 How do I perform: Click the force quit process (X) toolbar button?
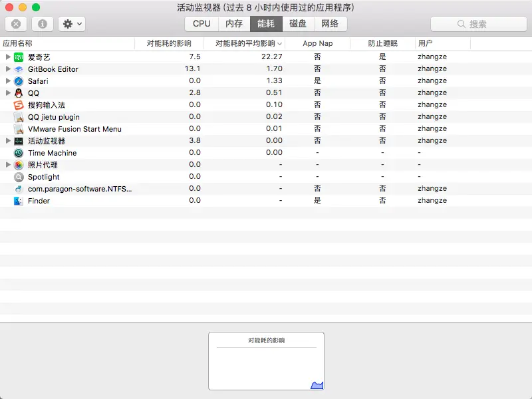[x=16, y=24]
